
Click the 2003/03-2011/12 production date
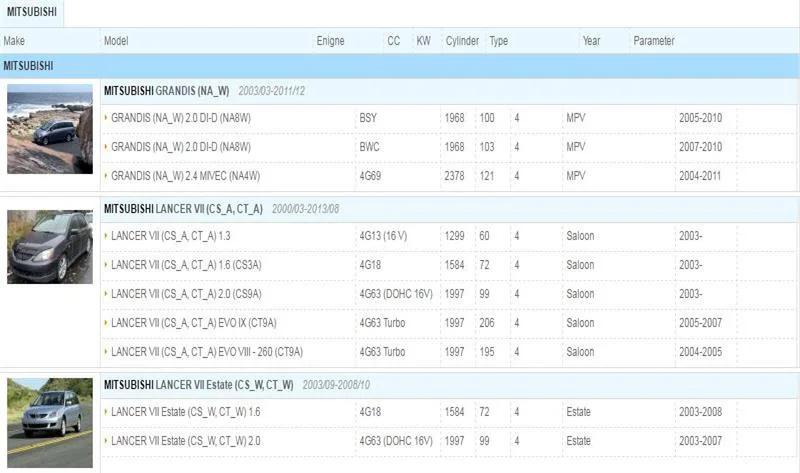[271, 91]
